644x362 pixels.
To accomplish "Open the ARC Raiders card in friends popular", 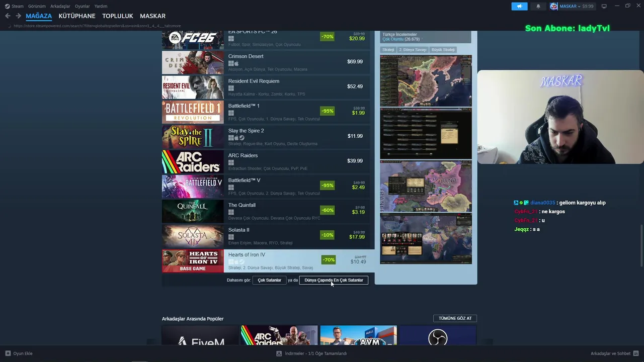I will (x=279, y=335).
